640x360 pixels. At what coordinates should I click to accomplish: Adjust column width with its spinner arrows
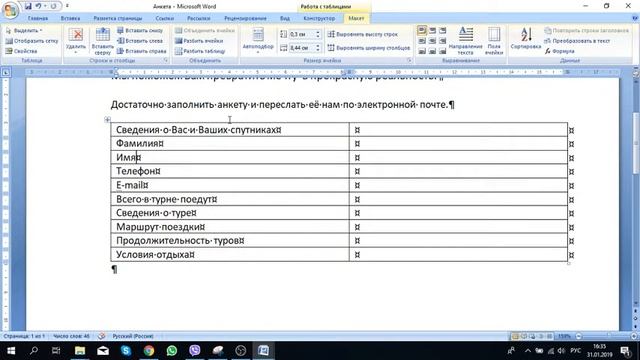pos(318,48)
